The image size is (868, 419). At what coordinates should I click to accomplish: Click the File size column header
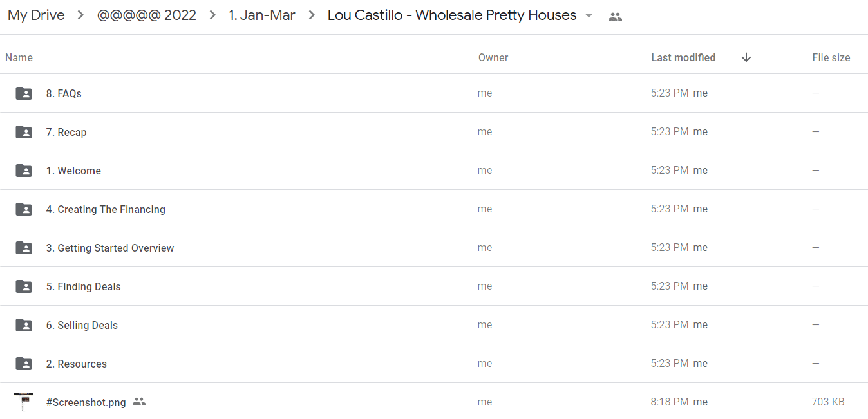[x=831, y=57]
